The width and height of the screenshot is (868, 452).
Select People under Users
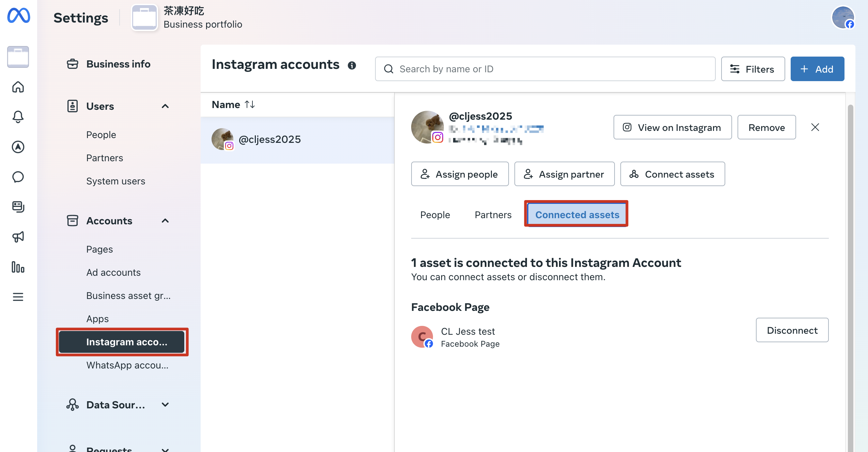(101, 135)
